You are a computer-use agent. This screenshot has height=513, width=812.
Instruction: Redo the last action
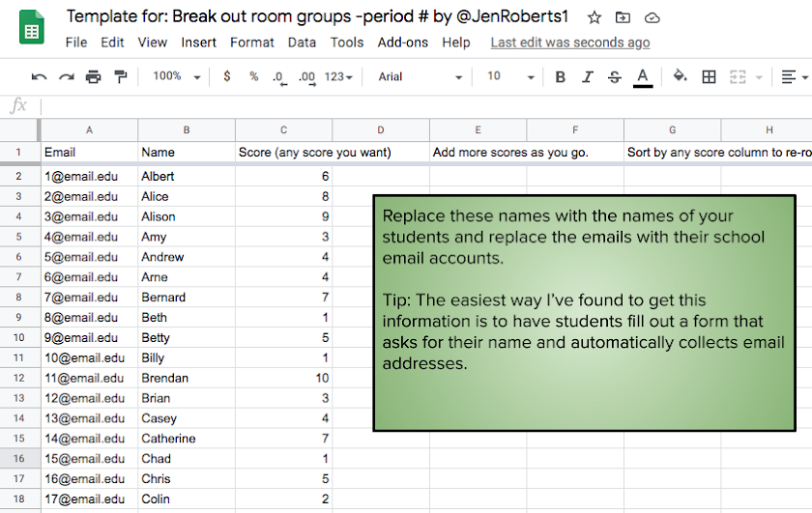67,77
